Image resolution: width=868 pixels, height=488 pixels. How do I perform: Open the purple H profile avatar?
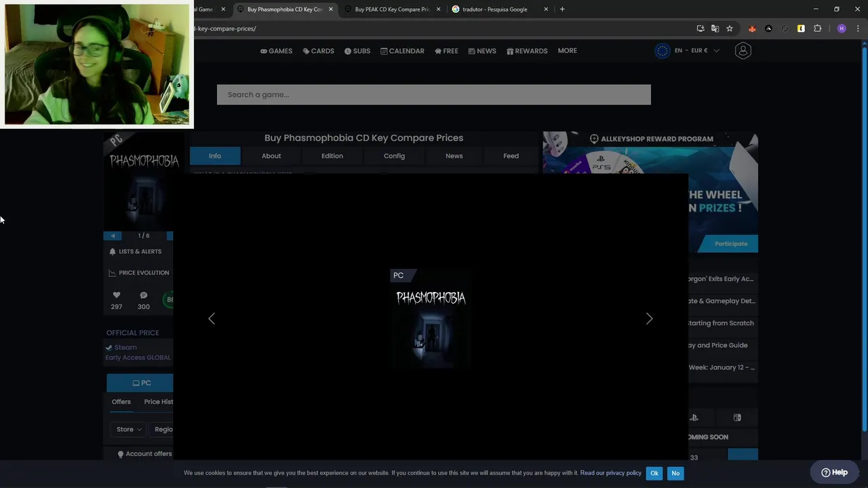[x=842, y=28]
